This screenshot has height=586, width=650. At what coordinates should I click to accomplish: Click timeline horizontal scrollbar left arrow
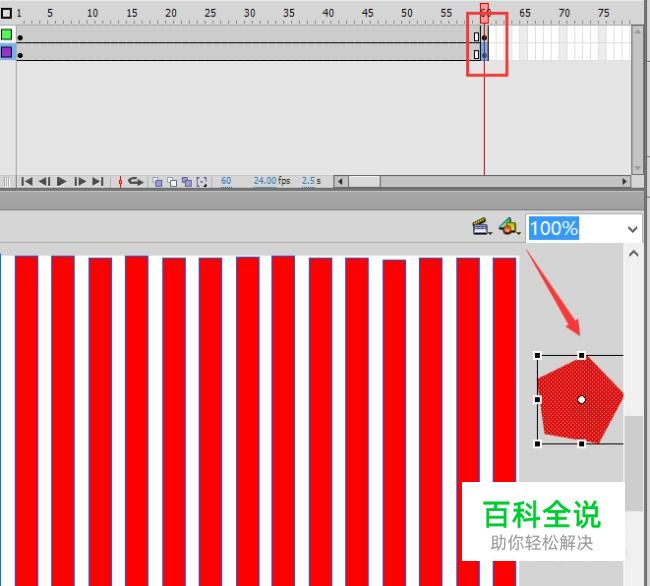[341, 182]
